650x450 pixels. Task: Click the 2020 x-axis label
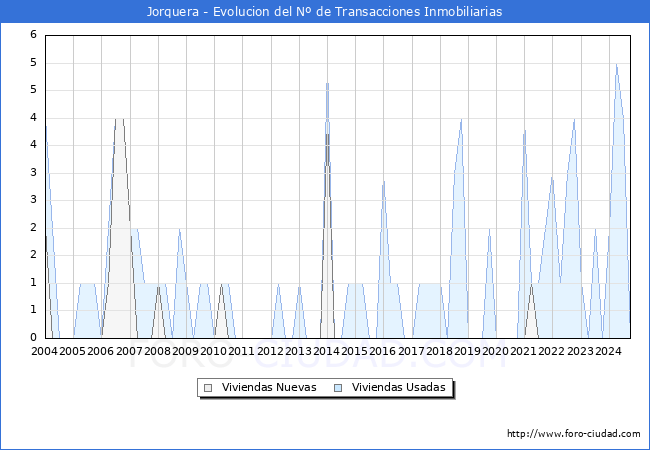tap(495, 351)
